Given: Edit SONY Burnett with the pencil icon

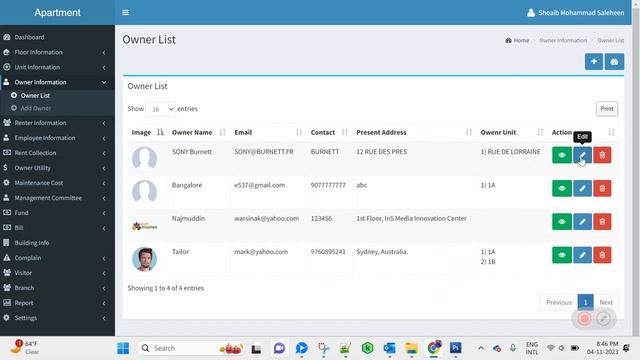Looking at the screenshot, I should [x=582, y=155].
